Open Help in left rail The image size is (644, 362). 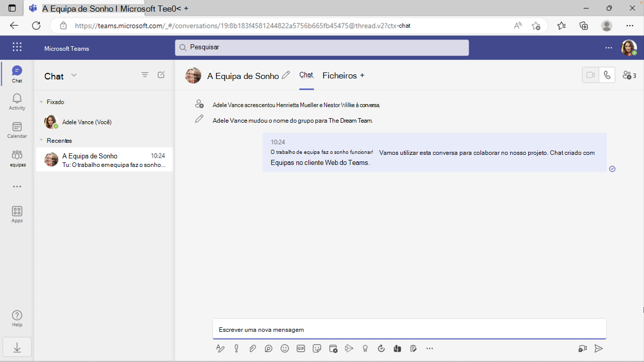(17, 319)
